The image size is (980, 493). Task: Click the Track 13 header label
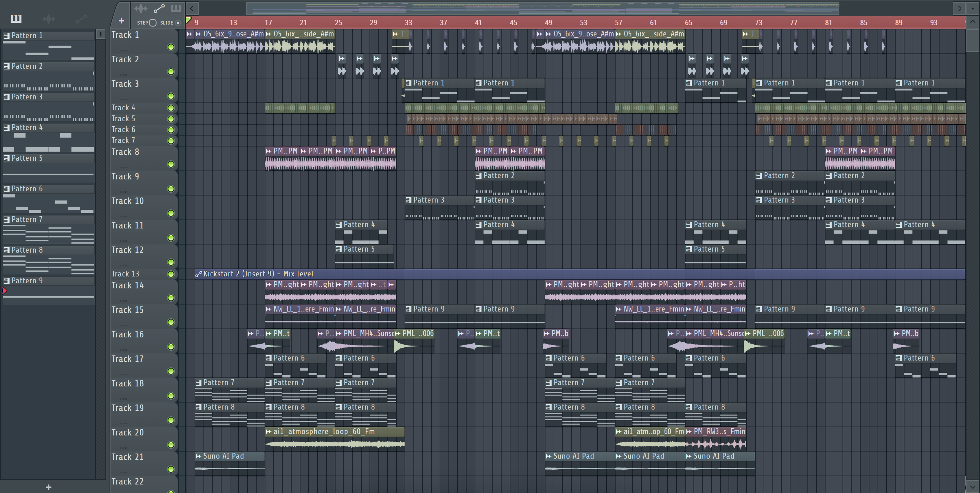pos(126,274)
